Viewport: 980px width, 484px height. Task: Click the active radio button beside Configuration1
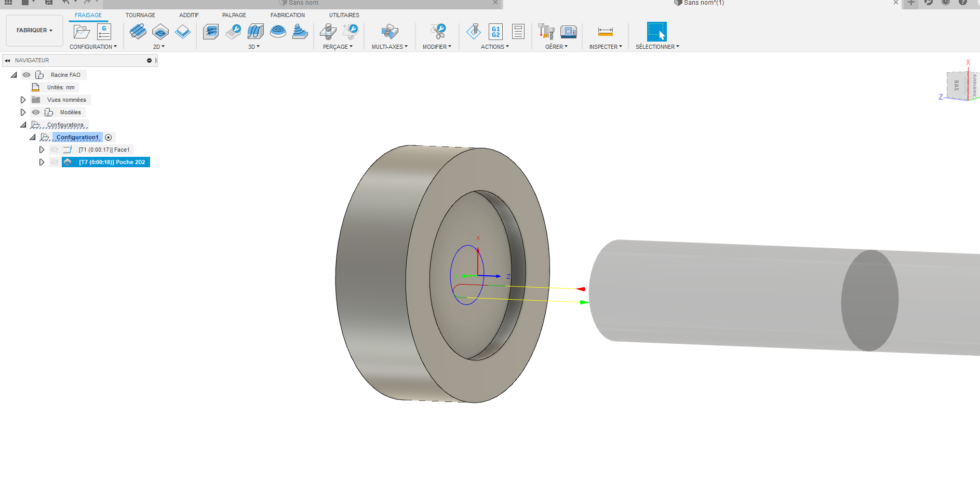point(109,138)
